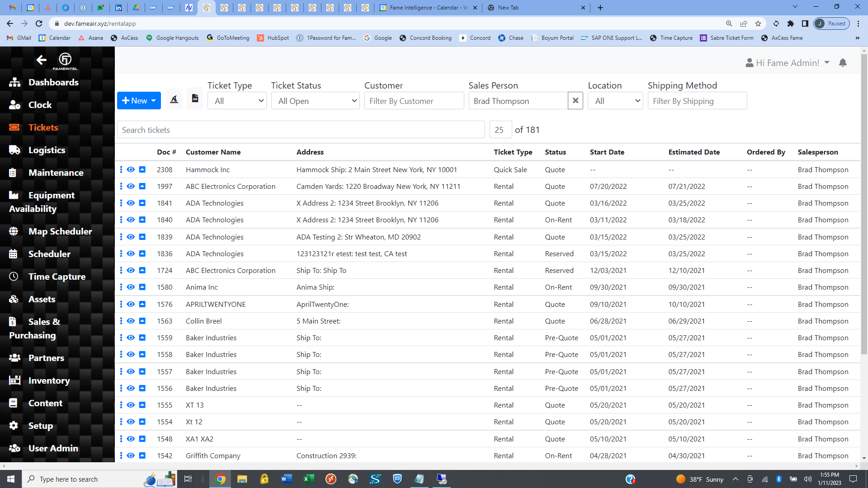868x488 pixels.
Task: Clear the Brad Thompson sales person filter
Action: point(575,101)
